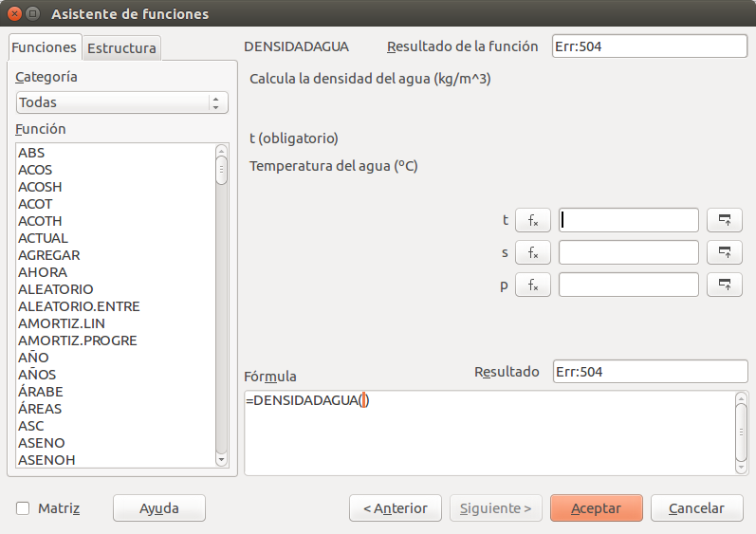Select ALEATORIO.ENTRE in the function list
756x534 pixels.
(x=116, y=306)
